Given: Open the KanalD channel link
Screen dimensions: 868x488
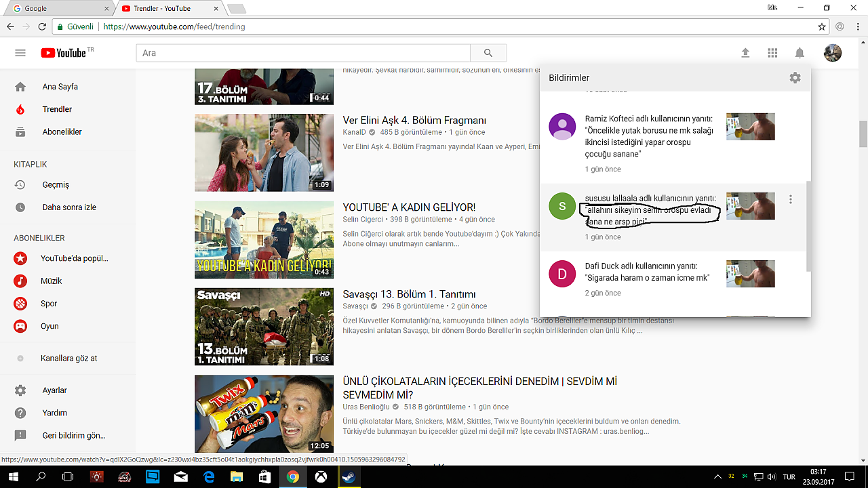Looking at the screenshot, I should pyautogui.click(x=355, y=132).
